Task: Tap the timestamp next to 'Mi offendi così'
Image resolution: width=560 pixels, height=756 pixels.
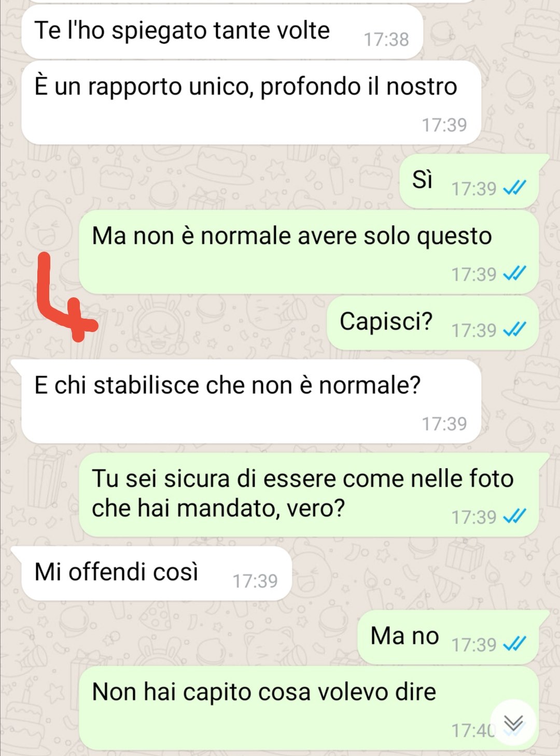Action: pyautogui.click(x=255, y=581)
